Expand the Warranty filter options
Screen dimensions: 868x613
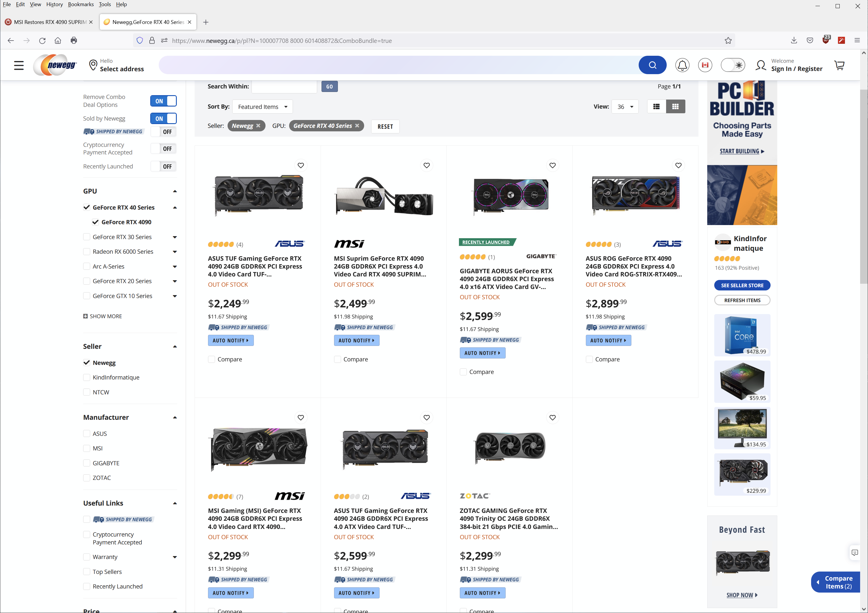tap(175, 557)
